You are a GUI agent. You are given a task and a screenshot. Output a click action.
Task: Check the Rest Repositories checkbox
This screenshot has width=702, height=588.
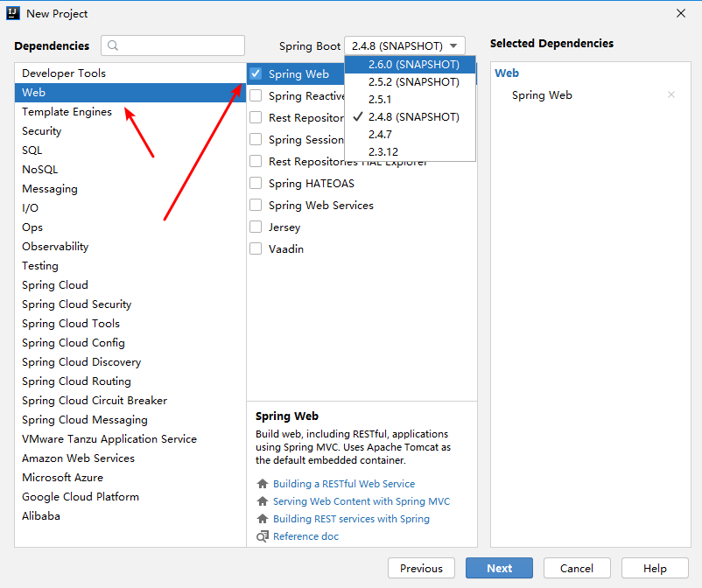[256, 118]
